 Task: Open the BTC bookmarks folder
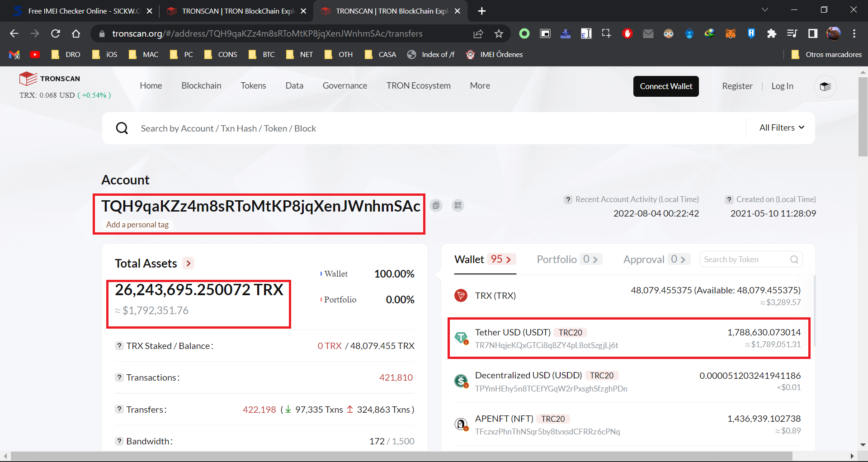(x=262, y=55)
